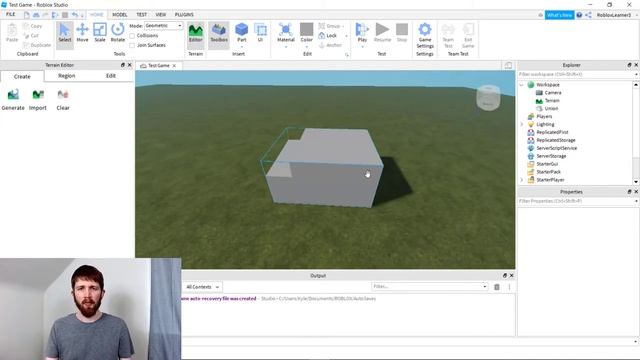Expand the Lighting tree node
The image size is (640, 360).
tap(522, 124)
